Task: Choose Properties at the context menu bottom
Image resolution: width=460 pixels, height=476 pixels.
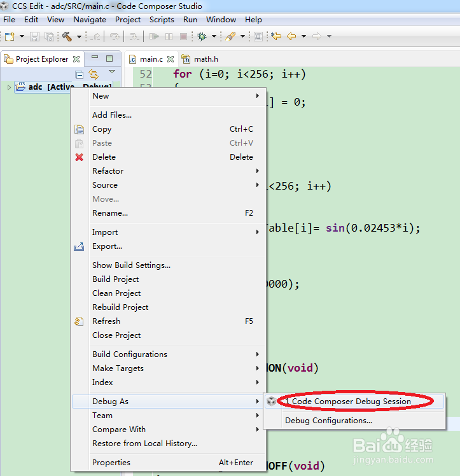Action: (169, 463)
